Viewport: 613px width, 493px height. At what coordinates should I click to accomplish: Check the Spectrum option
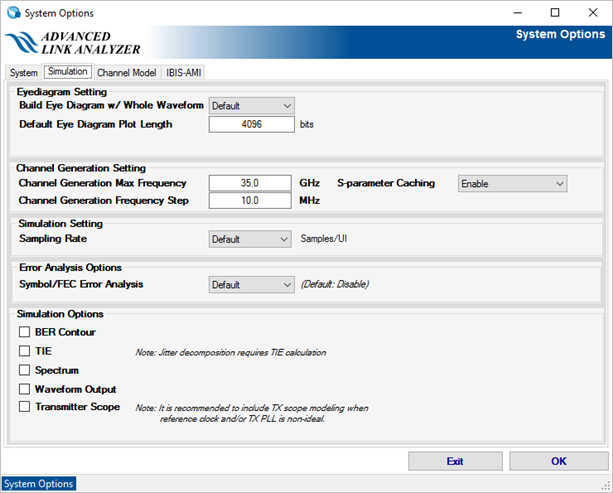click(25, 370)
